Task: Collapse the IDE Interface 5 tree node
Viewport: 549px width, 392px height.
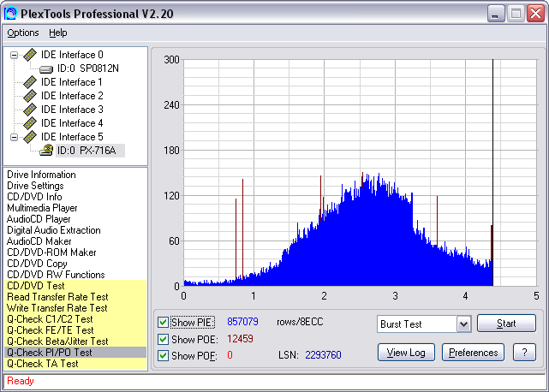Action: tap(14, 137)
